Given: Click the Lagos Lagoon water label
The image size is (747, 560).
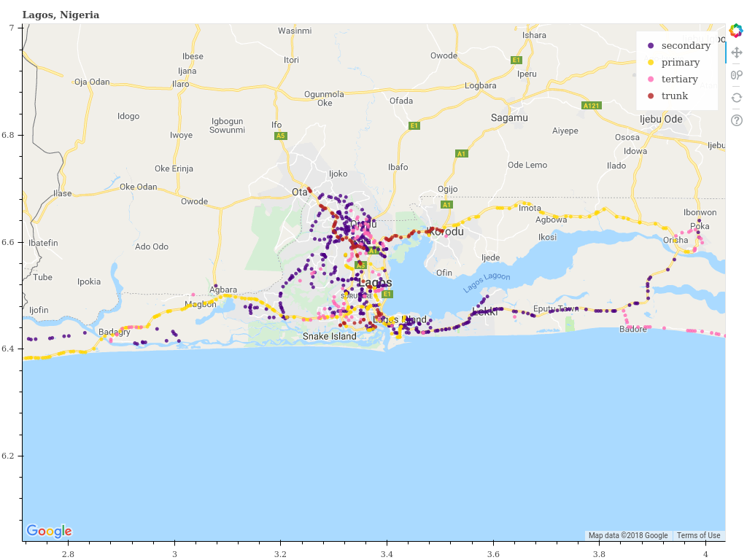Looking at the screenshot, I should (487, 282).
